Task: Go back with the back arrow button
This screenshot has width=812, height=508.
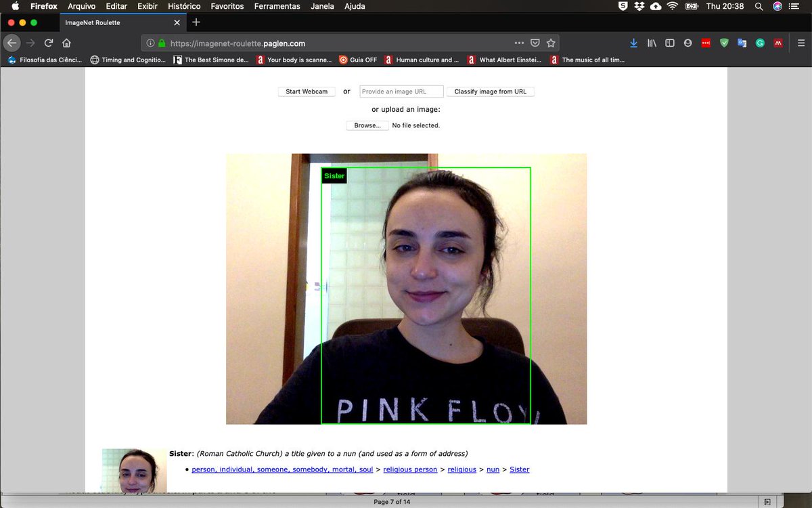Action: pos(12,43)
